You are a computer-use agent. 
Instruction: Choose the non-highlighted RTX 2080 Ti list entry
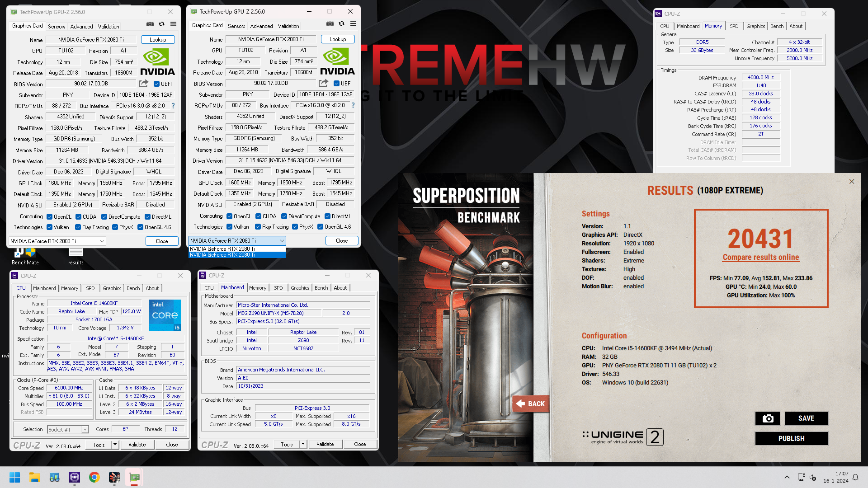point(237,249)
